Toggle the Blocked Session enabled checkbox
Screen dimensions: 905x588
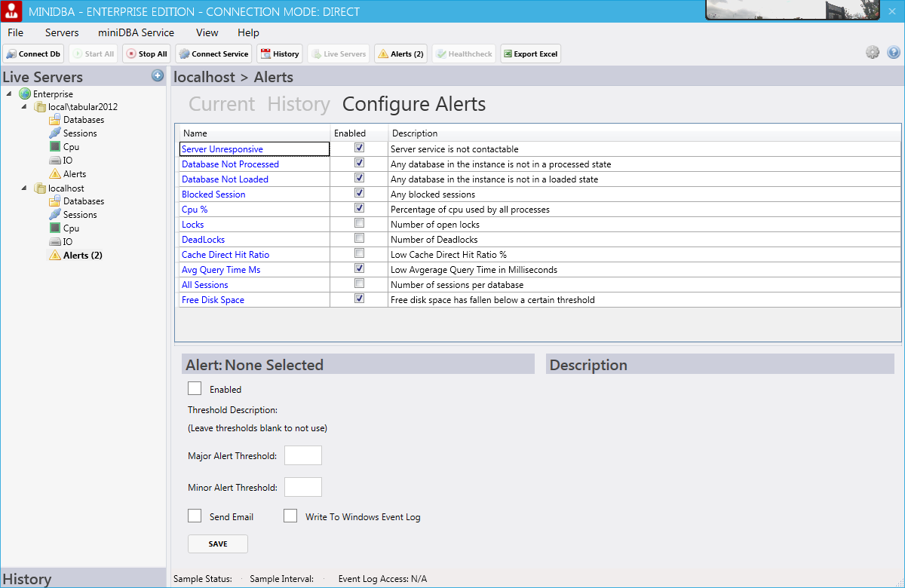click(x=360, y=194)
